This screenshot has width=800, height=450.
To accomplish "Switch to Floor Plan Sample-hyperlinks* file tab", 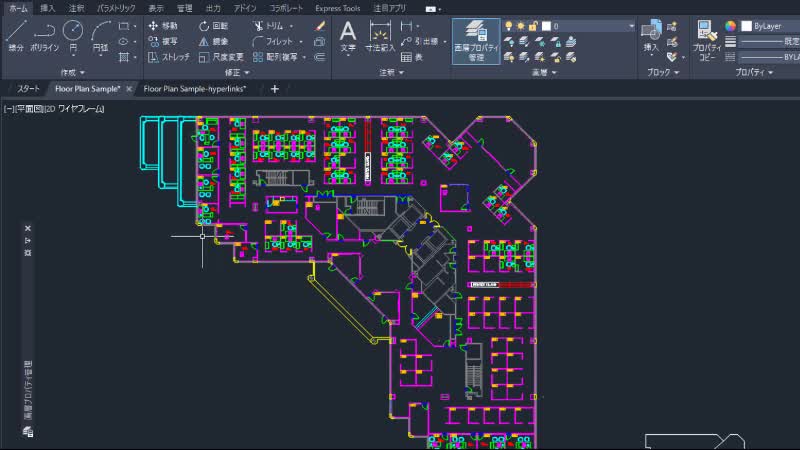I will click(195, 89).
